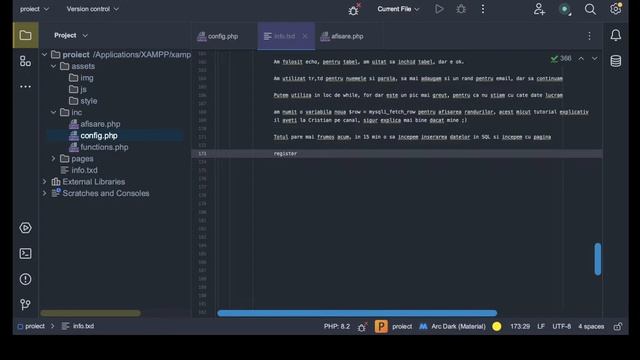The image size is (640, 360).
Task: Start debugging with the bug icon
Action: coord(461,9)
